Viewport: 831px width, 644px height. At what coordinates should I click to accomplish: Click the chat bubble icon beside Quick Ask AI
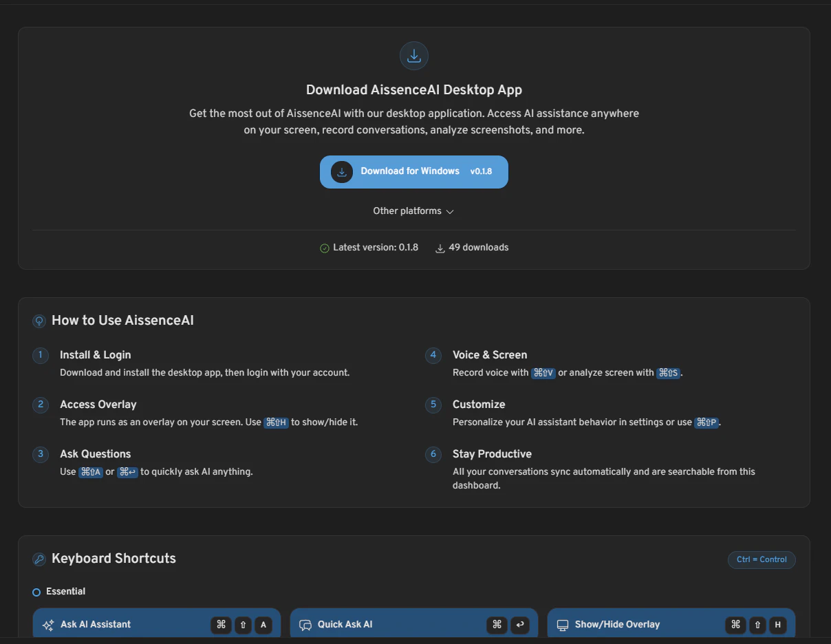click(x=305, y=624)
